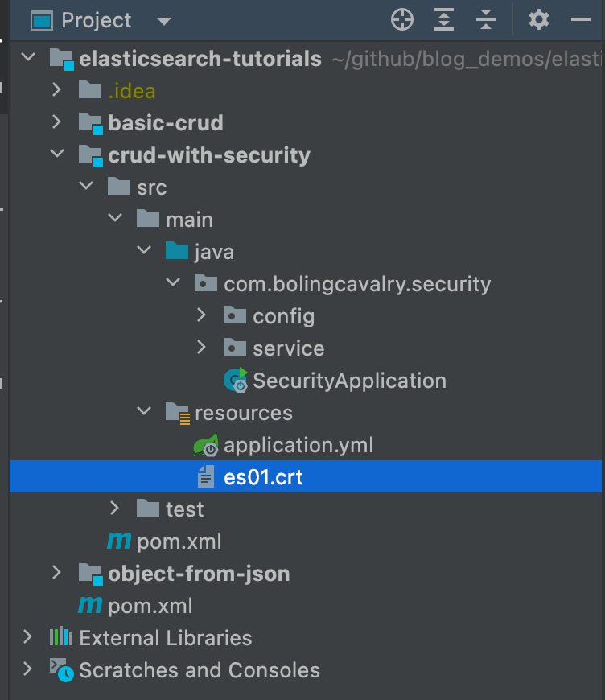Open the Project view mode dropdown
The width and height of the screenshot is (605, 700).
coord(164,20)
